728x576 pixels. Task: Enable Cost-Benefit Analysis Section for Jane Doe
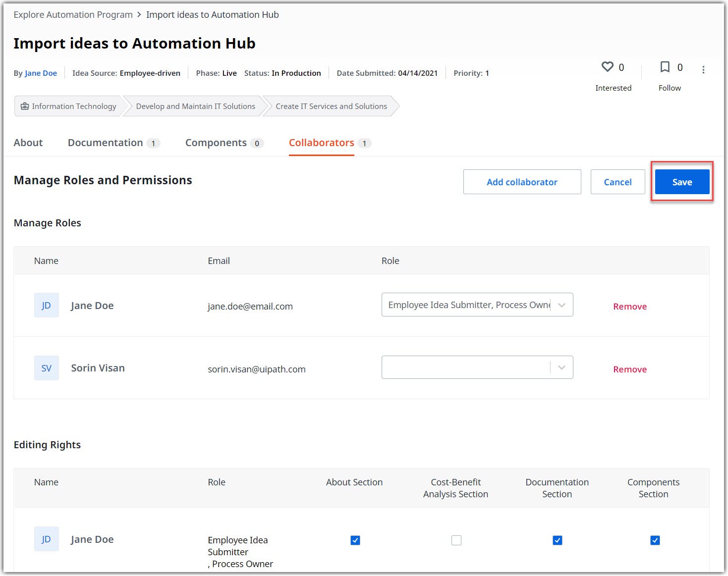click(x=456, y=540)
